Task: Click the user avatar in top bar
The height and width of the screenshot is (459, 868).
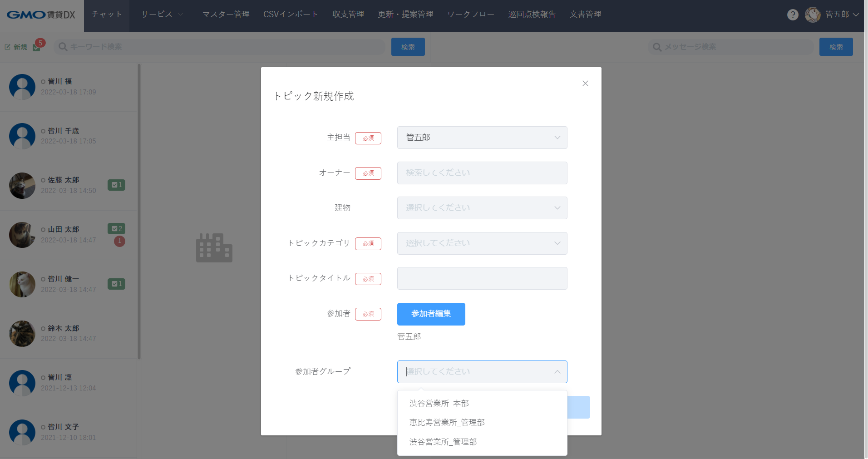Action: click(812, 15)
